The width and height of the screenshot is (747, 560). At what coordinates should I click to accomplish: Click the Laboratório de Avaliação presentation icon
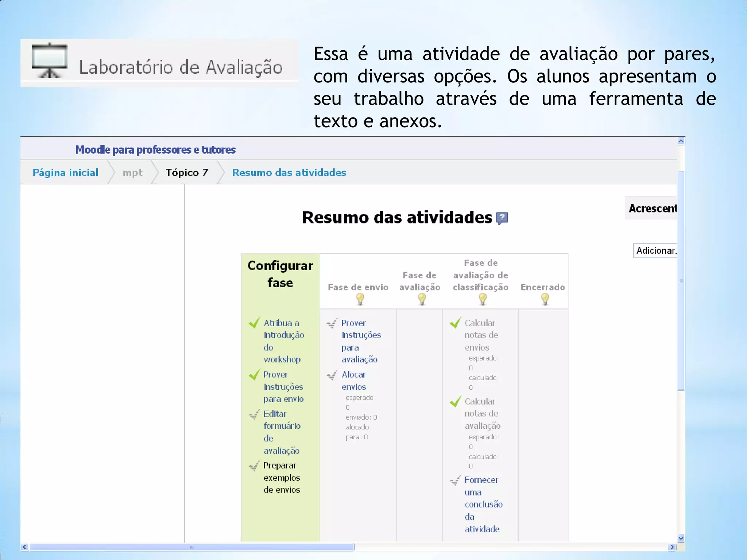[x=50, y=61]
